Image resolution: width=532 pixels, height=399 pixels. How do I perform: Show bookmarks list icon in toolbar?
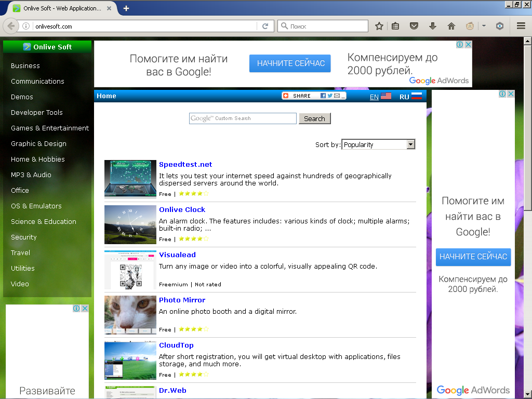(395, 26)
